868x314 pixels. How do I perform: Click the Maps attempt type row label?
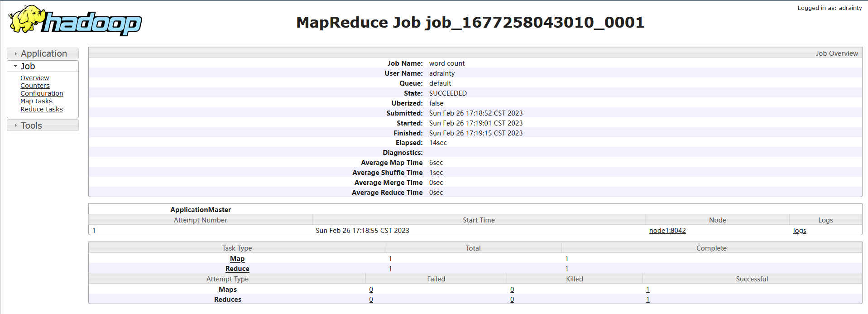pos(228,290)
